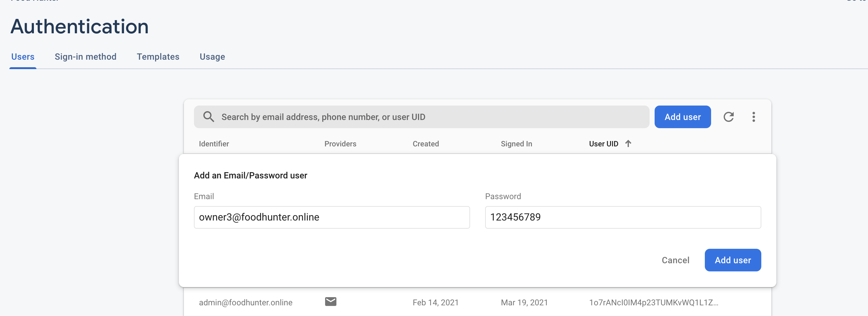Click the User UID sort arrow
This screenshot has width=868, height=316.
point(628,143)
